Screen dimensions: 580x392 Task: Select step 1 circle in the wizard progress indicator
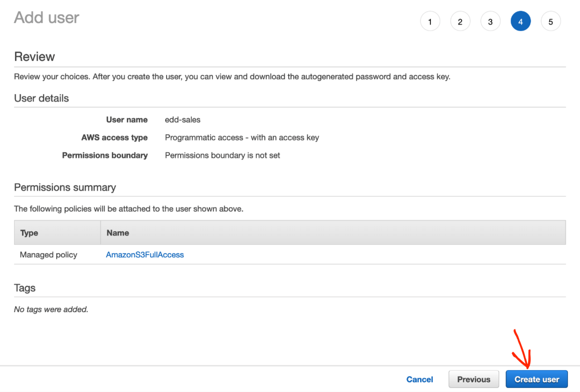[430, 21]
